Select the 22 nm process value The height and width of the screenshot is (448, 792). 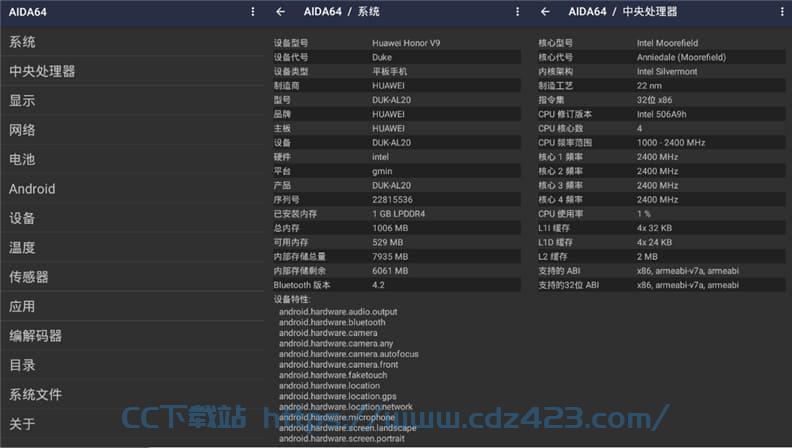649,85
